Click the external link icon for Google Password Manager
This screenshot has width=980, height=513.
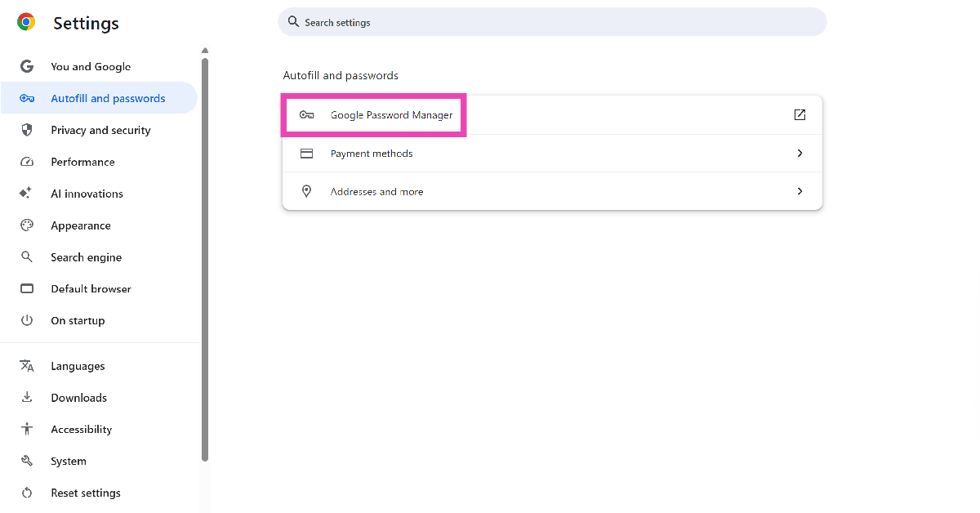click(800, 115)
